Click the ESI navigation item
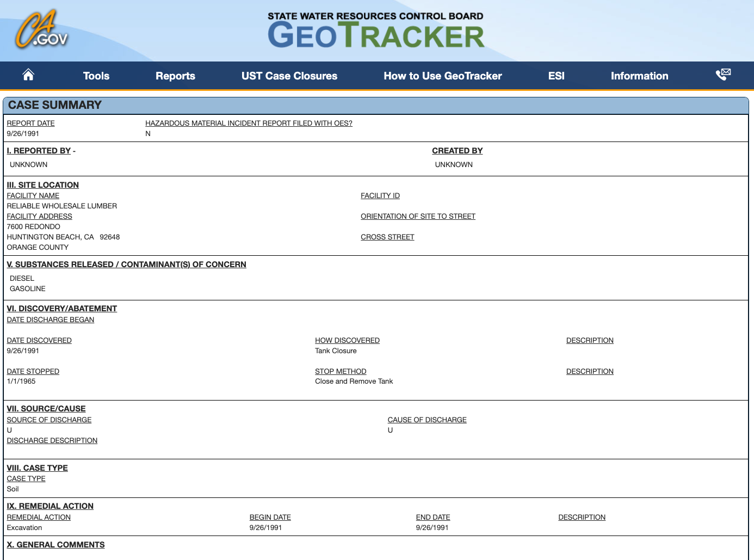 click(556, 76)
